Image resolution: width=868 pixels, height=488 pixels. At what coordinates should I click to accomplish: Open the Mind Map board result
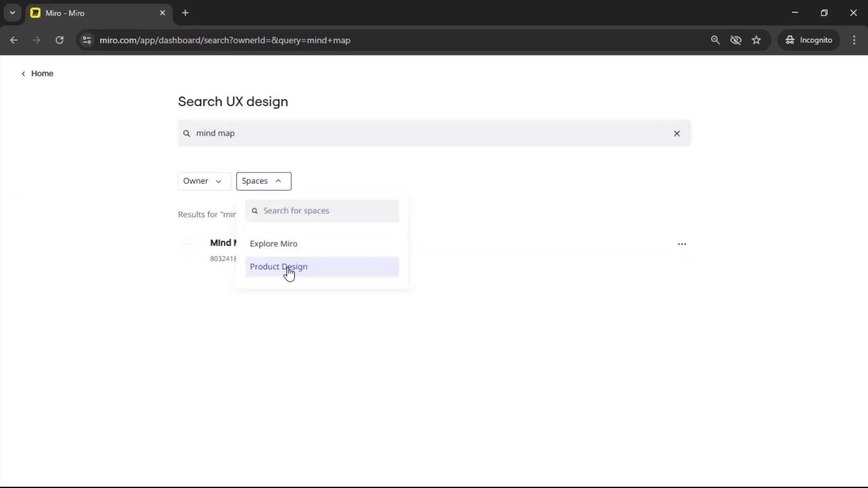coord(222,243)
